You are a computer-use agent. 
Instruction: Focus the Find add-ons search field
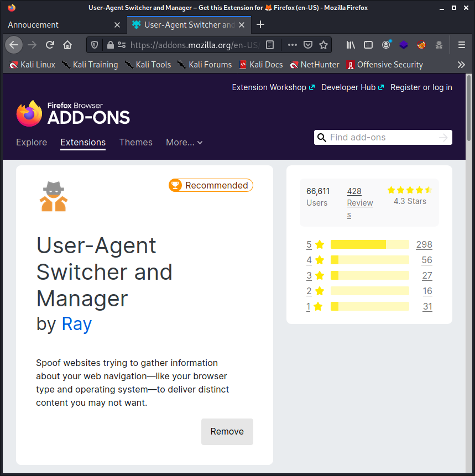pyautogui.click(x=383, y=138)
